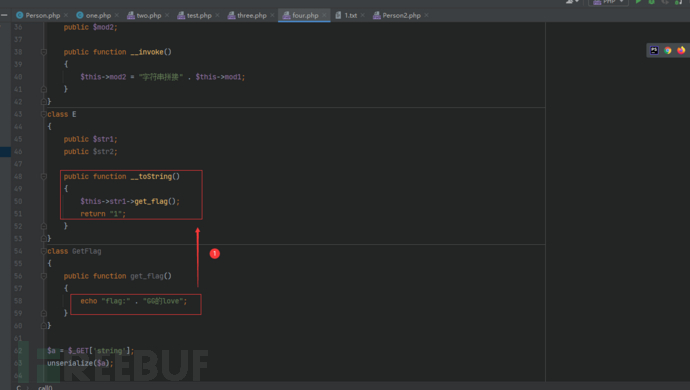Click line number 50 in the gutter
Image resolution: width=690 pixels, height=390 pixels.
point(18,202)
